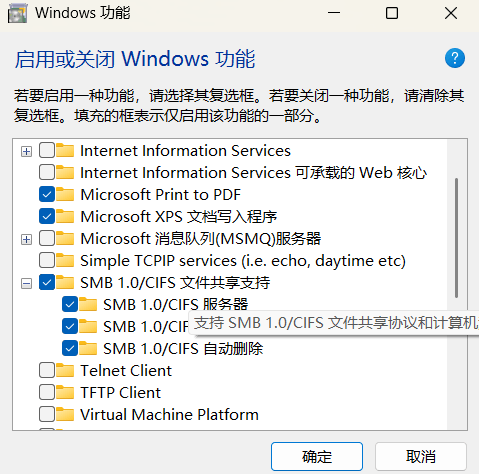Click the Windows Features title bar icon
The image size is (479, 474).
pyautogui.click(x=17, y=14)
